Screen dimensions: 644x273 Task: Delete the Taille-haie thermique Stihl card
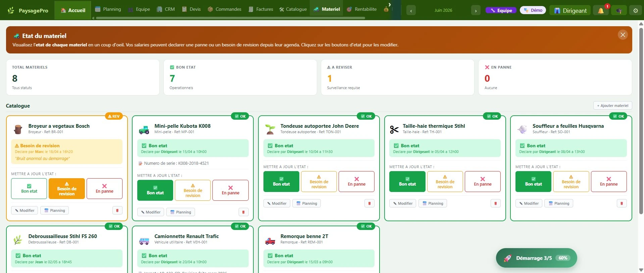(495, 203)
